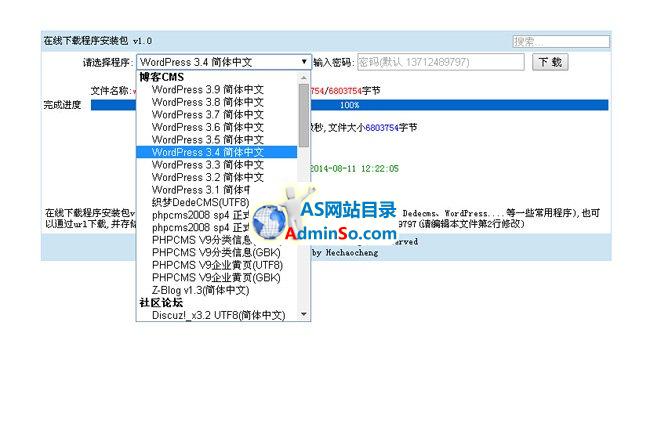Open the program selection dropdown arrow
The width and height of the screenshot is (650, 427).
point(304,62)
